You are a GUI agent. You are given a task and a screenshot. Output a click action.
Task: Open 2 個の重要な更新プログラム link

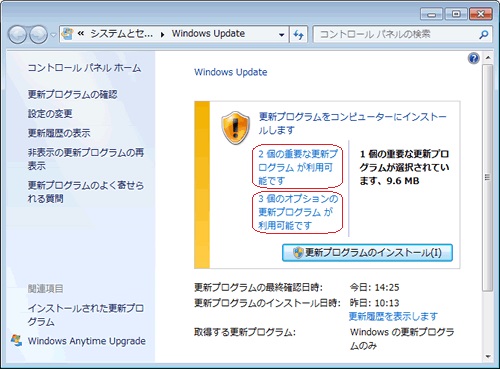coord(298,167)
